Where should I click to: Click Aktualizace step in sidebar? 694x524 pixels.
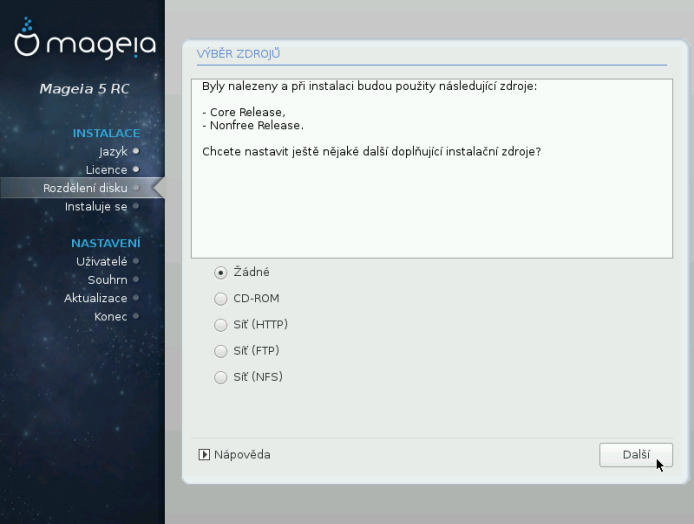[x=96, y=298]
